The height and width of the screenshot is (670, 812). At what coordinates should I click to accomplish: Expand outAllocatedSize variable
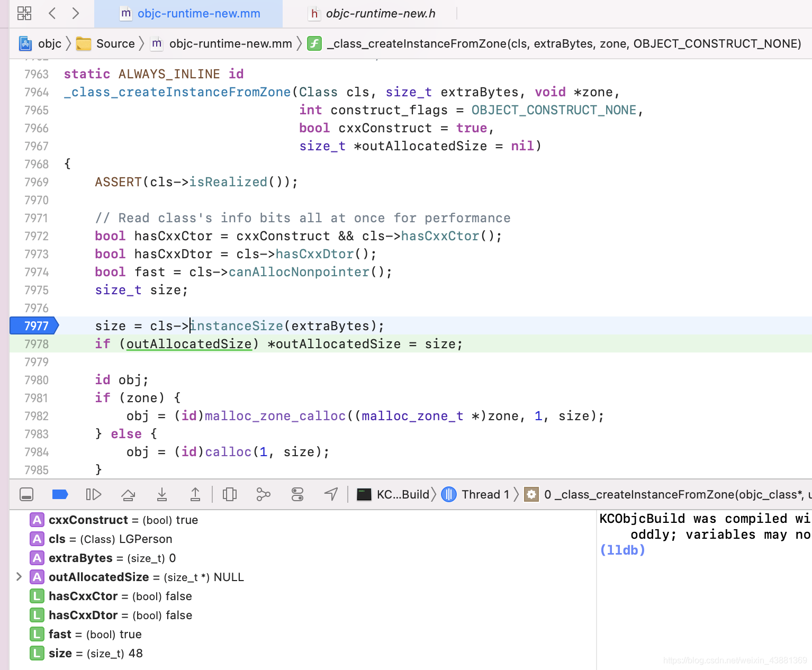pos(19,577)
